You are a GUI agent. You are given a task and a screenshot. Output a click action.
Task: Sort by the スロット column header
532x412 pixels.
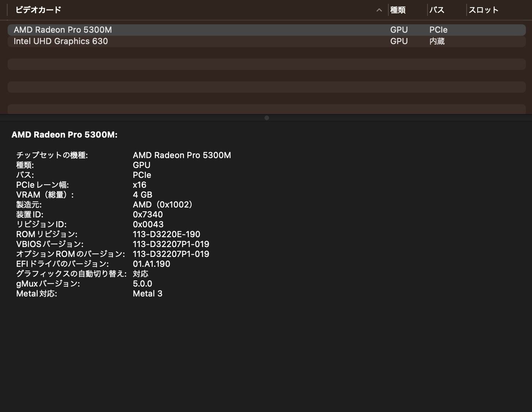(483, 10)
